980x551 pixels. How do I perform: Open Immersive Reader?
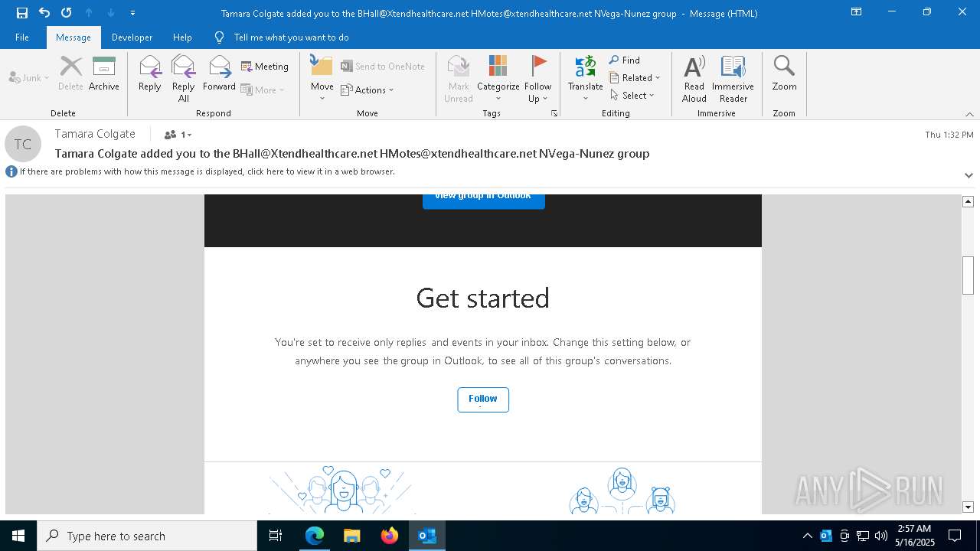click(733, 79)
